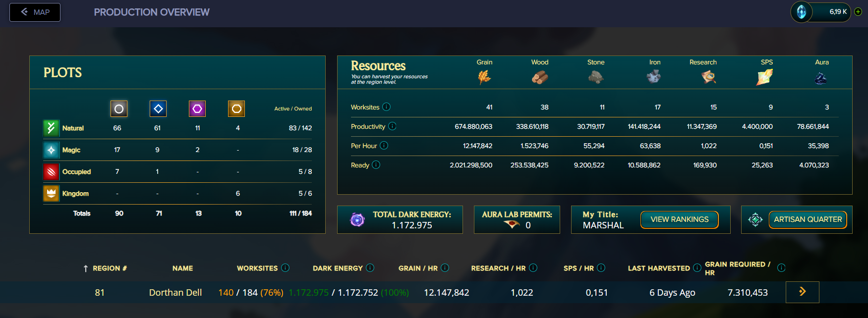Open the Artisan Quarter
This screenshot has height=318, width=868.
[808, 219]
